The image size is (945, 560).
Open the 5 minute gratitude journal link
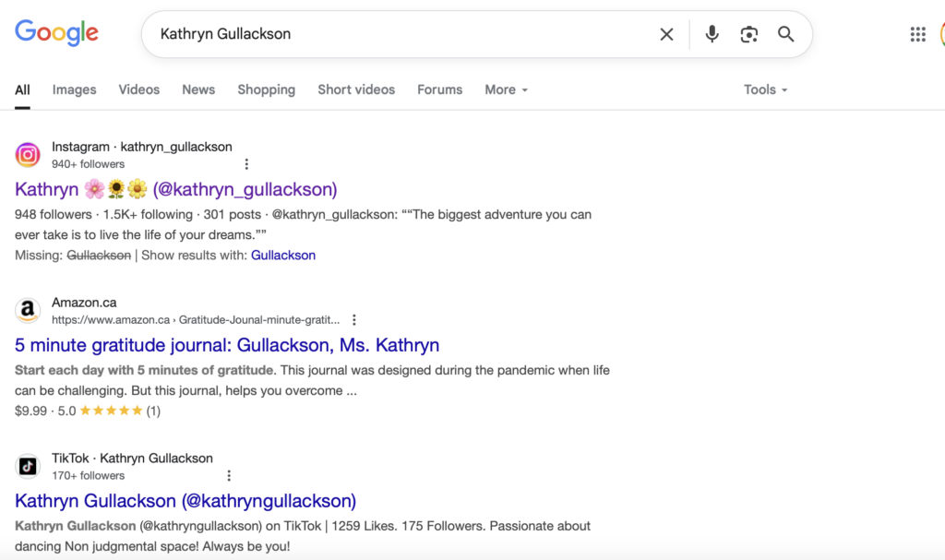(227, 345)
